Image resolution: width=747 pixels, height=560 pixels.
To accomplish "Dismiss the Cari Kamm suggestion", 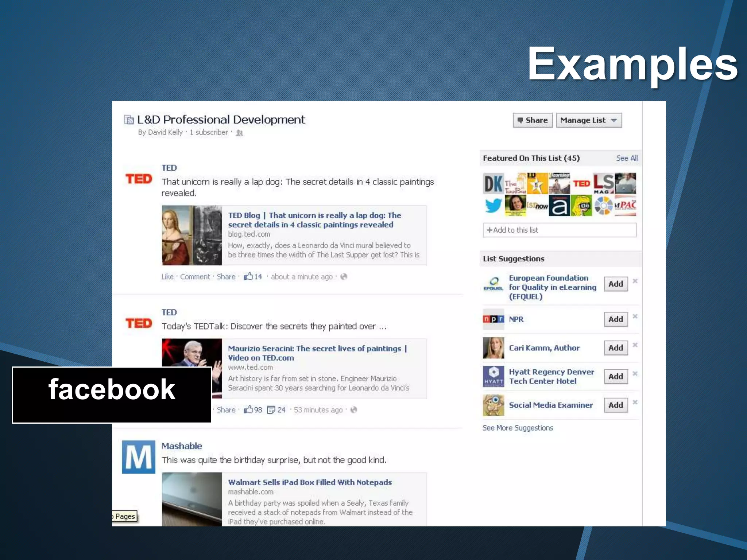I will 635,345.
